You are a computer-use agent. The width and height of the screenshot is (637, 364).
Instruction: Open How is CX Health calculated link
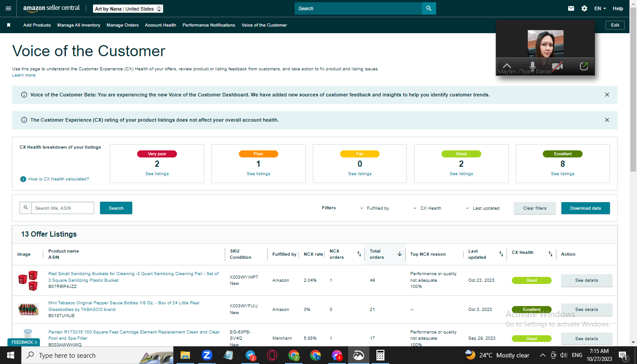[x=59, y=179]
